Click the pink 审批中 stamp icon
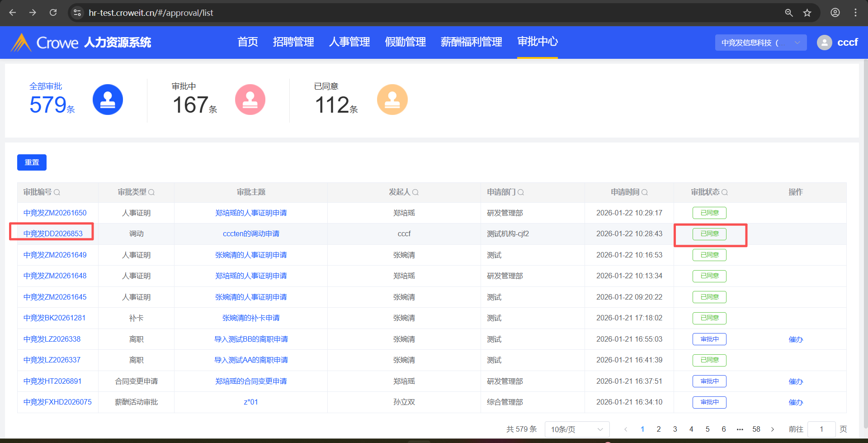Image resolution: width=868 pixels, height=443 pixels. (250, 100)
